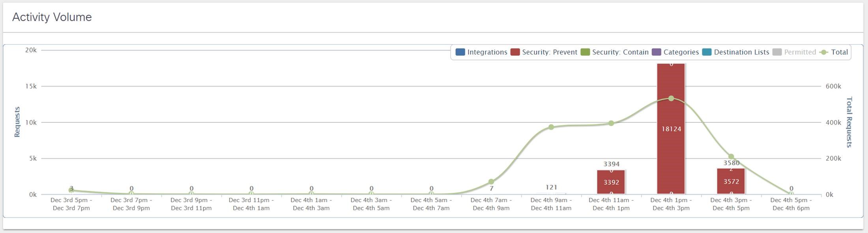Select the red 3392 bar segment
Image resolution: width=868 pixels, height=233 pixels.
[x=611, y=182]
